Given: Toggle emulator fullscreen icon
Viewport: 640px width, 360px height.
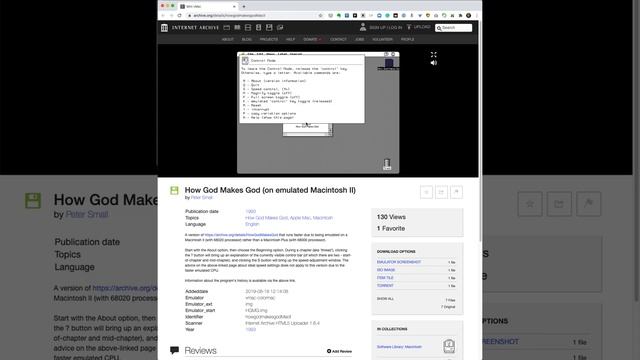Looking at the screenshot, I should pos(433,55).
